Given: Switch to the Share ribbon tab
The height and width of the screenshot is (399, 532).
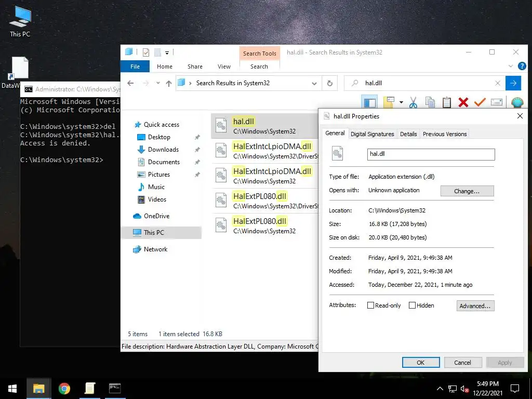Looking at the screenshot, I should [x=195, y=66].
